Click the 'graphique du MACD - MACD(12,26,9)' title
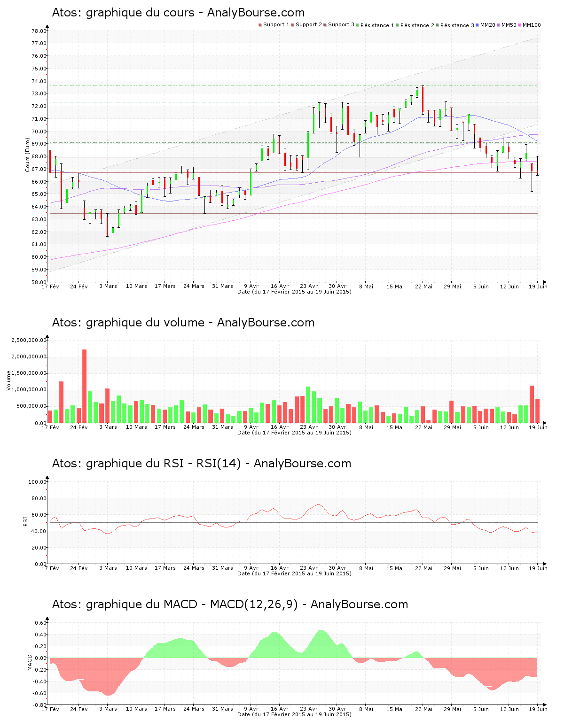Image resolution: width=564 pixels, height=728 pixels. (x=230, y=604)
